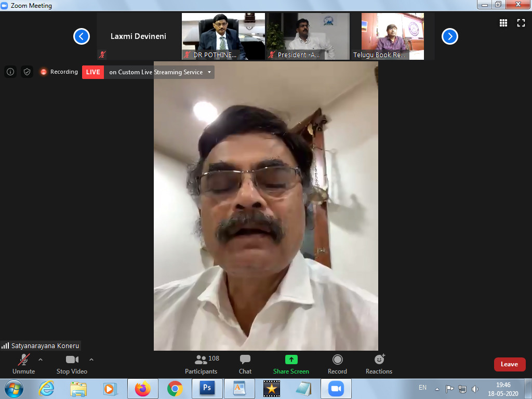Click the green encryption shield icon
532x399 pixels.
[27, 72]
